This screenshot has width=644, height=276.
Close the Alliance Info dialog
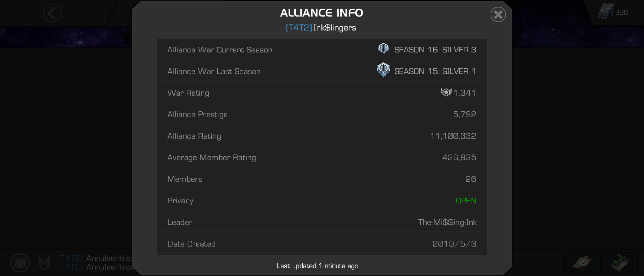click(x=498, y=15)
